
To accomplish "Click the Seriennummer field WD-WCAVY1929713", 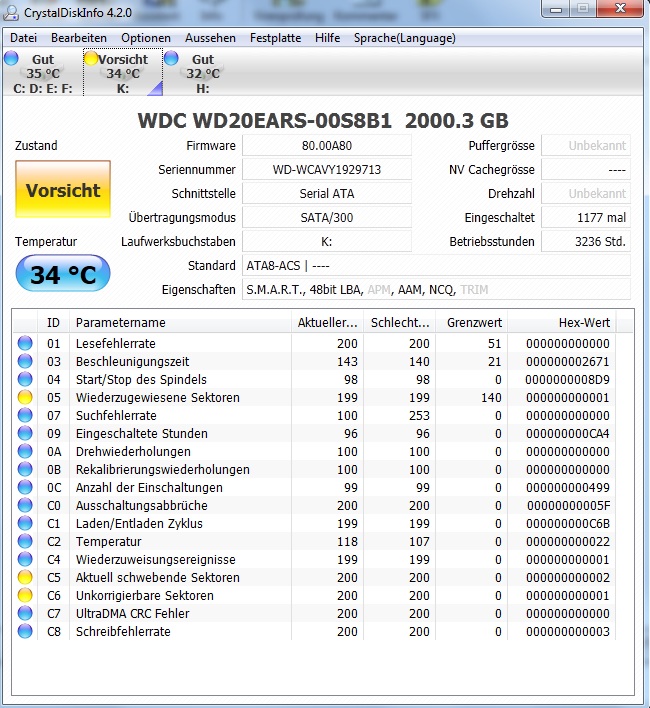I will point(327,170).
